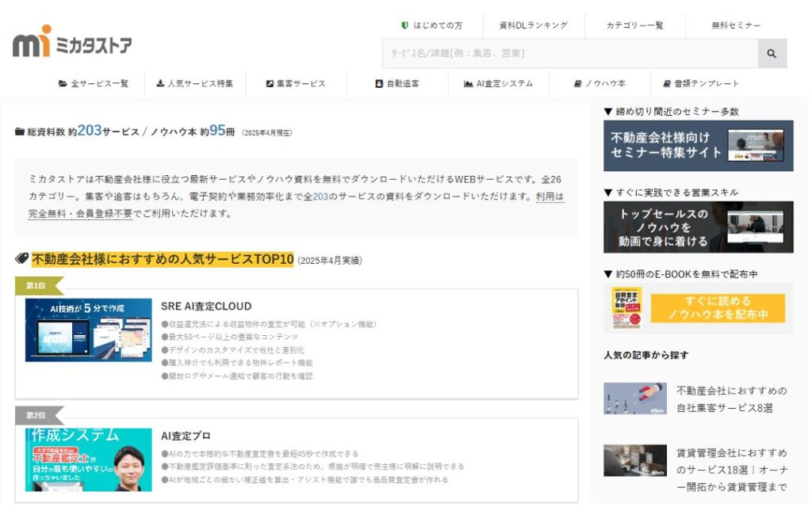
Task: Click すぐに読めるノウハウ本を配布中 banner
Action: pyautogui.click(x=698, y=307)
